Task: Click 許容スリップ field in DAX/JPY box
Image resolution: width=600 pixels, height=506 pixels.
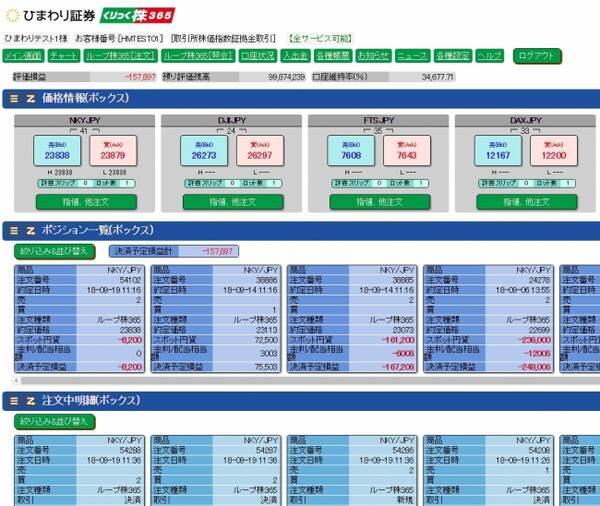Action: click(526, 183)
